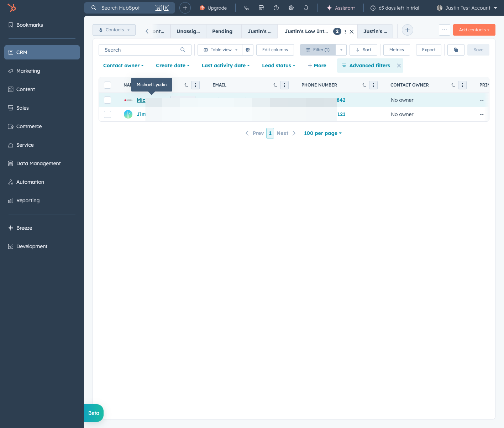Select all contacts header checkbox
504x428 pixels.
pyautogui.click(x=107, y=85)
